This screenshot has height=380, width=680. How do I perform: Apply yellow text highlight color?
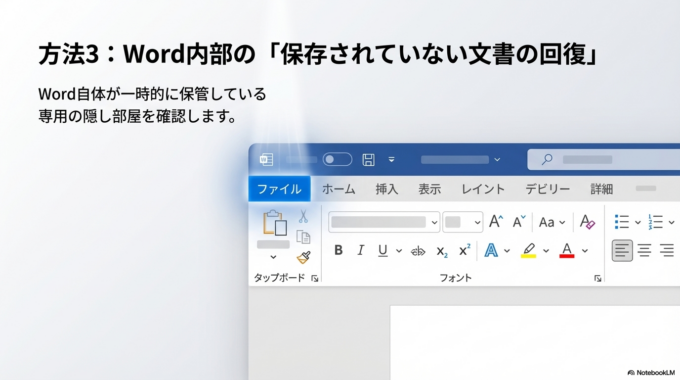click(x=528, y=250)
